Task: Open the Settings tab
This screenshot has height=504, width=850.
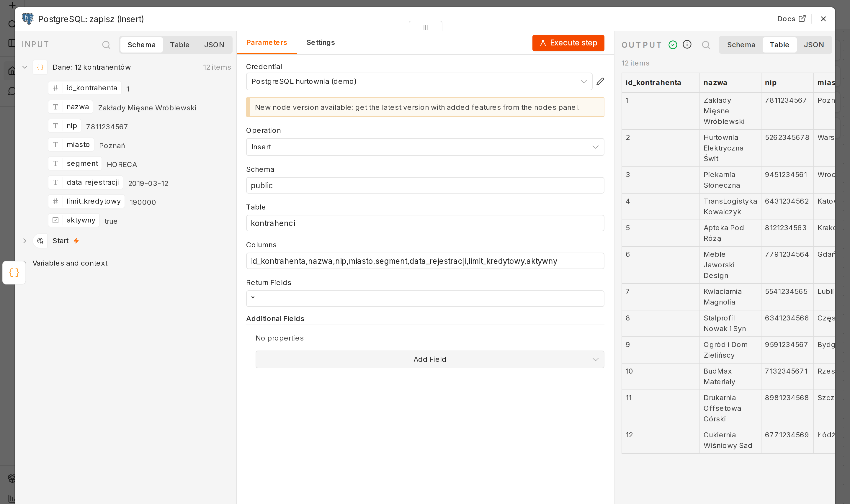Action: click(x=320, y=42)
